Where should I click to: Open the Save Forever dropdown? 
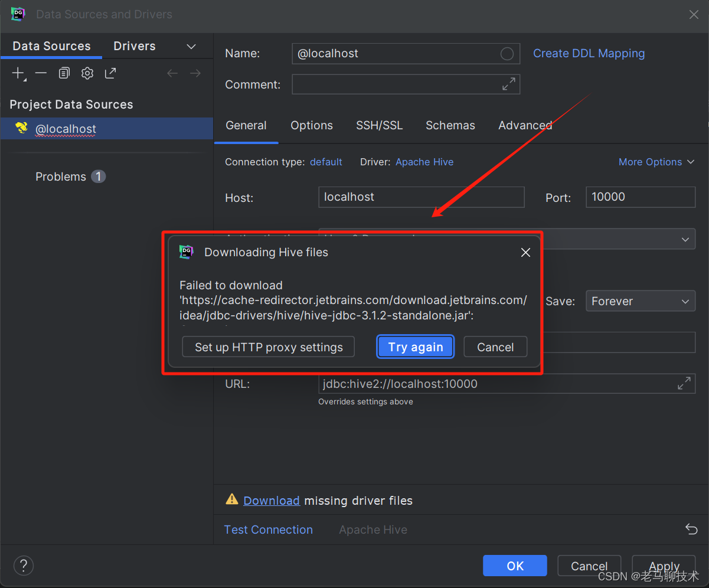point(641,301)
